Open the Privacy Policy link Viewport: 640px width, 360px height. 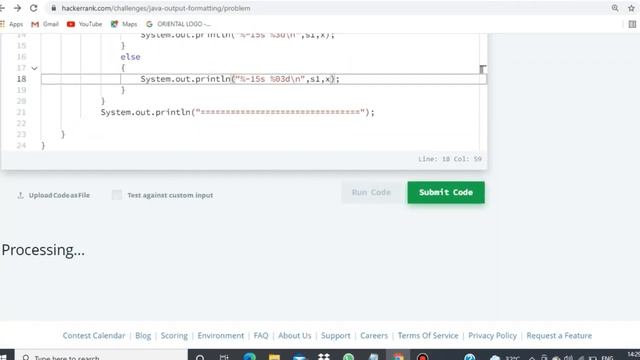coord(492,336)
